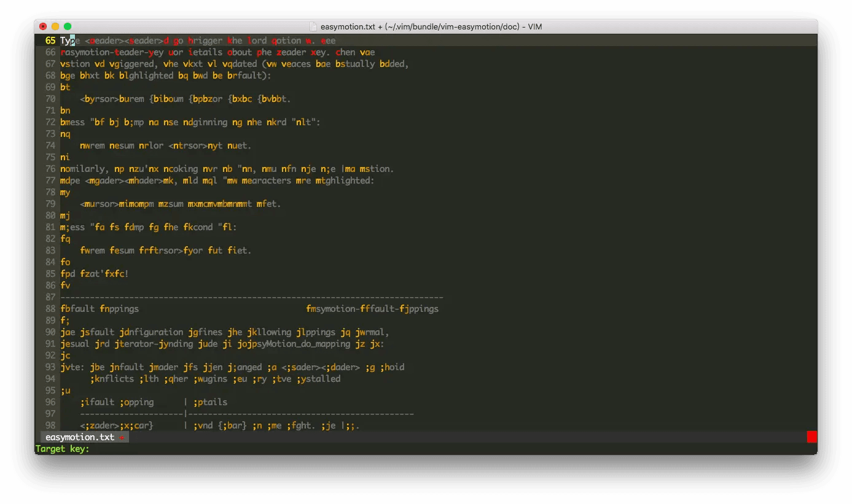The width and height of the screenshot is (852, 504).
Task: Click the 'Target key:' command prompt
Action: [62, 449]
